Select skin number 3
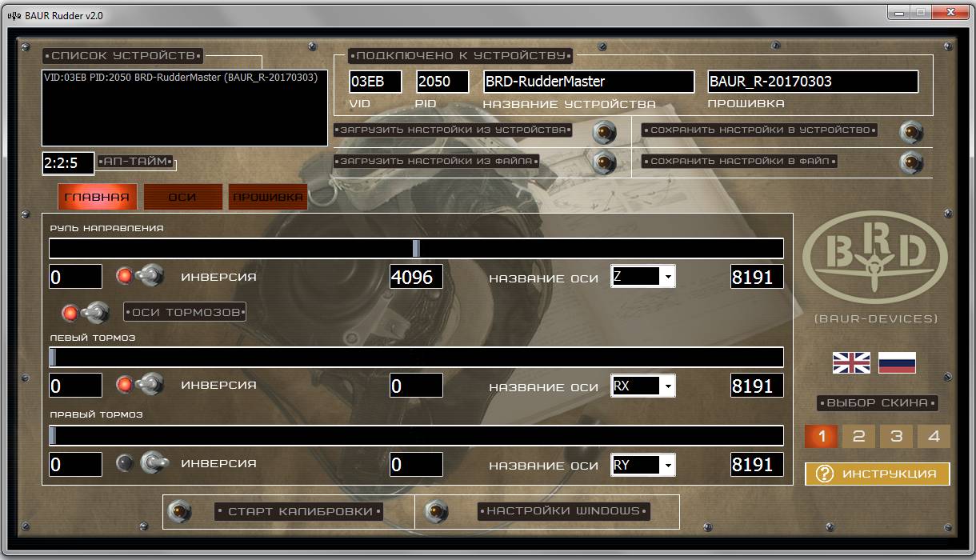 [x=897, y=437]
